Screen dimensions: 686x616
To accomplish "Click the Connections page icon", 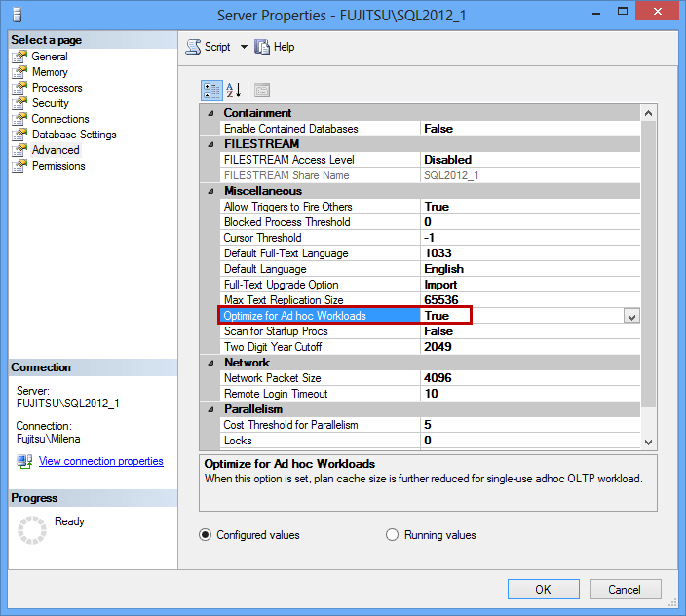I will [x=19, y=119].
